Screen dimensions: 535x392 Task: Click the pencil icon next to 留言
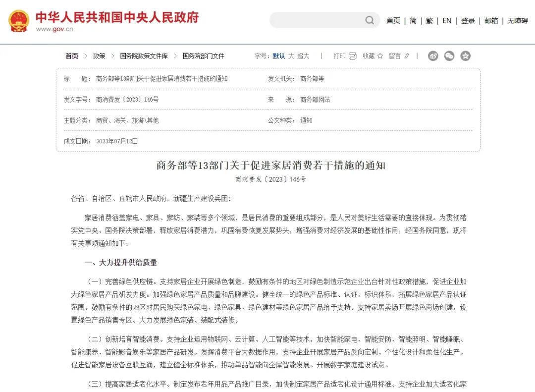pyautogui.click(x=406, y=56)
